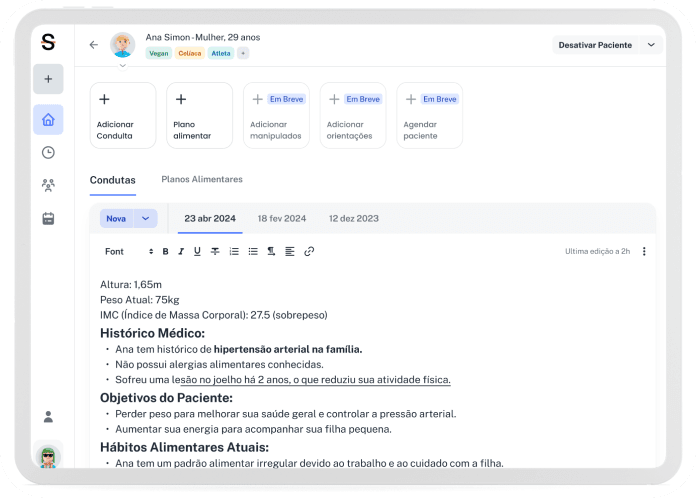Click the back arrow beside patient avatar

point(94,45)
